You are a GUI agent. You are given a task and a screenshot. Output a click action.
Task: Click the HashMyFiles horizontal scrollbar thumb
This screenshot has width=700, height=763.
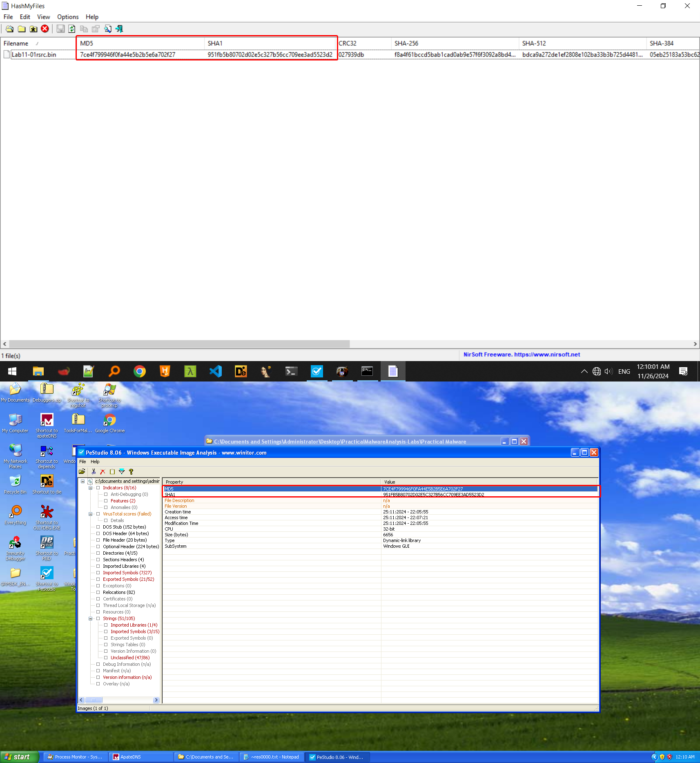pos(179,344)
